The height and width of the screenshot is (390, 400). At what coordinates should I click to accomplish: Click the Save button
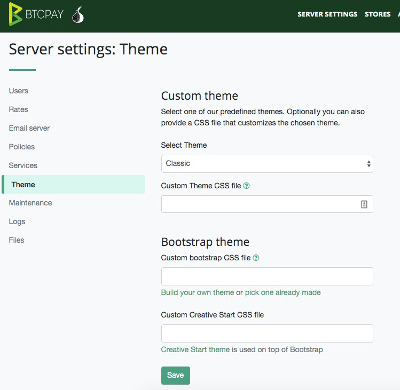[175, 375]
